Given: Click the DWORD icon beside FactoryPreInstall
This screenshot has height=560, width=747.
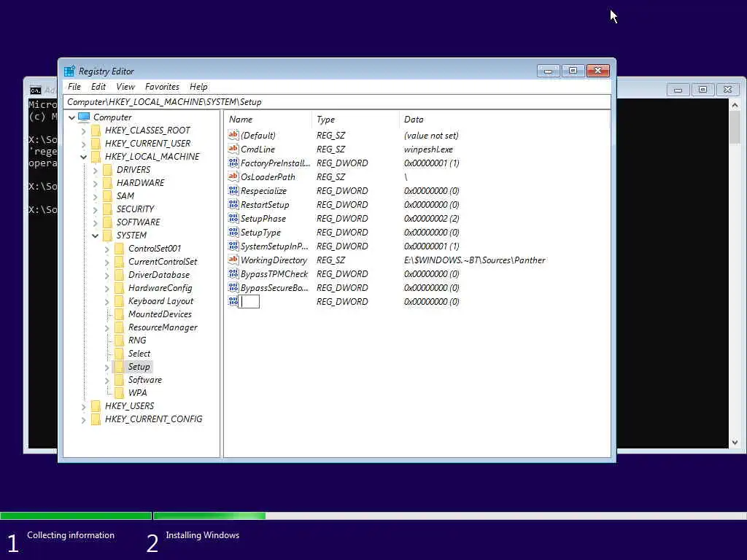Looking at the screenshot, I should tap(233, 163).
